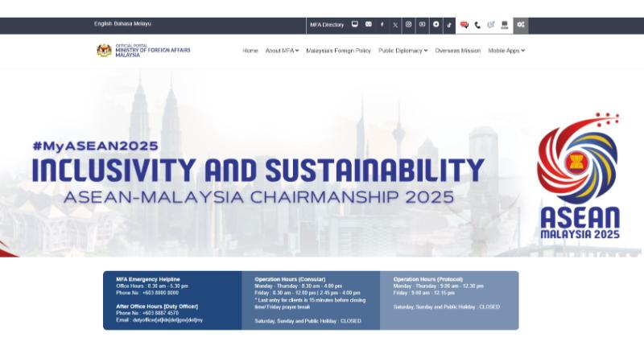The image size is (644, 358).
Task: Click Ministry of Foreign Affairs Malaysia title
Action: (x=152, y=51)
